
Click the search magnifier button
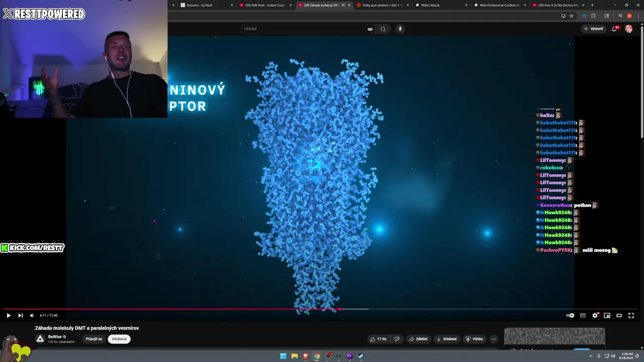tap(383, 29)
